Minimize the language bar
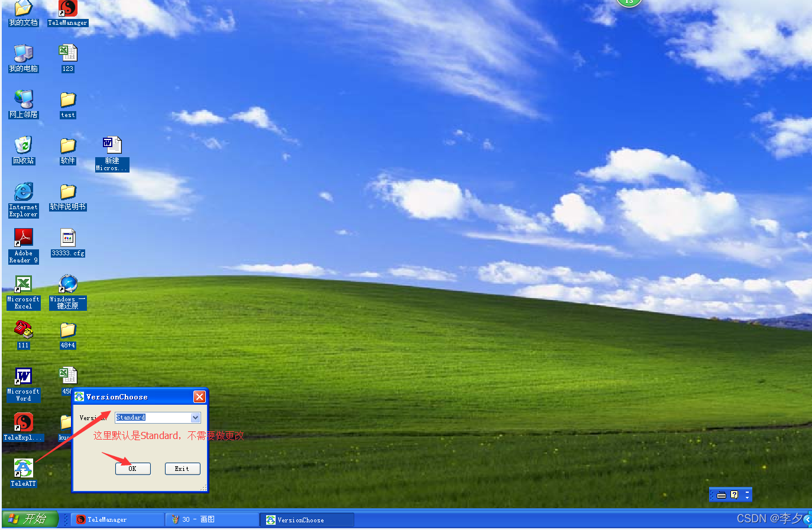The width and height of the screenshot is (812, 530). [x=747, y=492]
